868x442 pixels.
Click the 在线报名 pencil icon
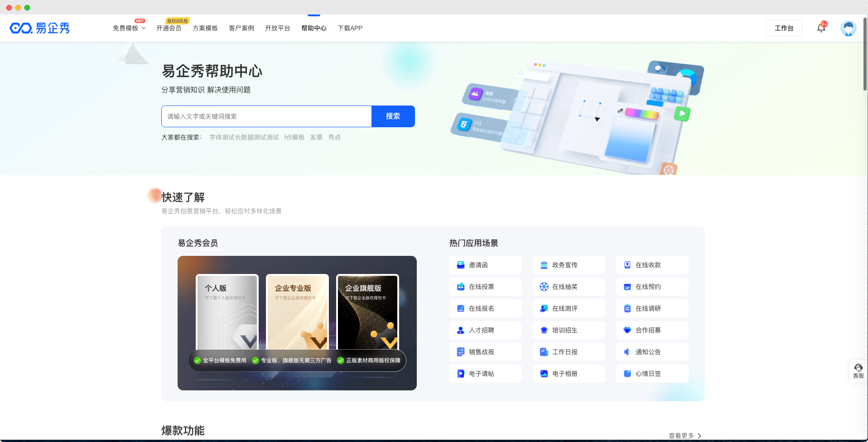tap(461, 308)
